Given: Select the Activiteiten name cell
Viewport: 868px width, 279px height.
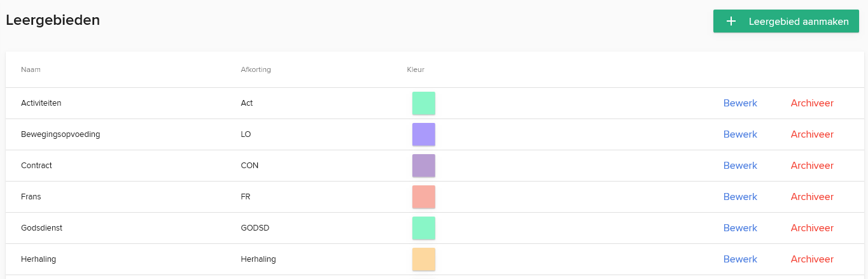Looking at the screenshot, I should pyautogui.click(x=41, y=103).
